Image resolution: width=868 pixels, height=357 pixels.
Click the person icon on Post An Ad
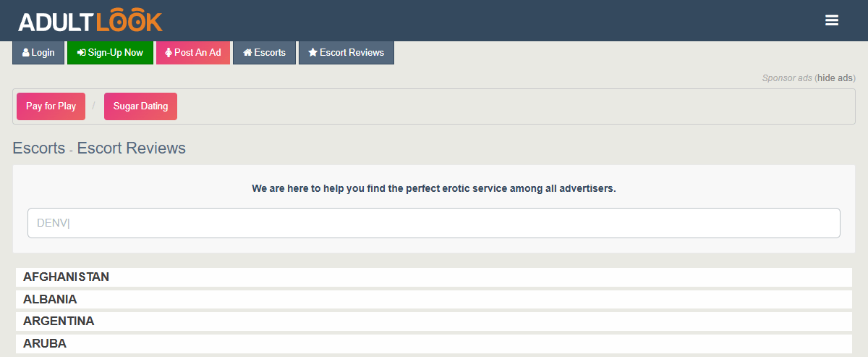(169, 53)
